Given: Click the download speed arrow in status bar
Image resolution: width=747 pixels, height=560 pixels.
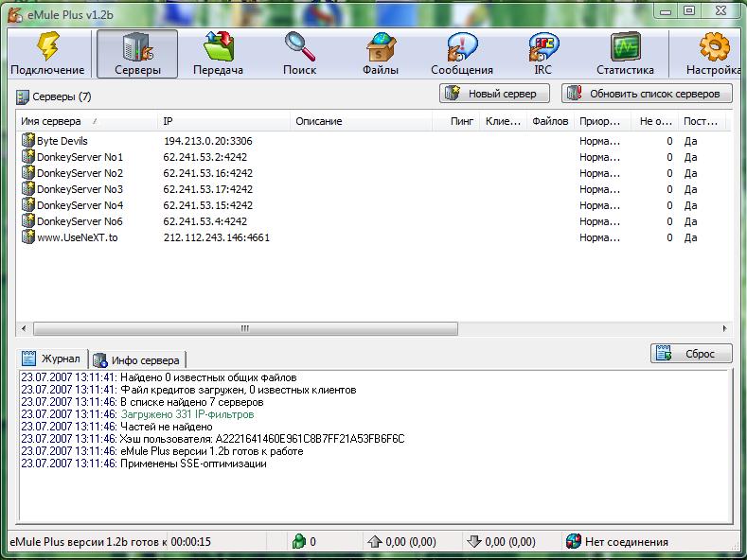Looking at the screenshot, I should tap(474, 541).
